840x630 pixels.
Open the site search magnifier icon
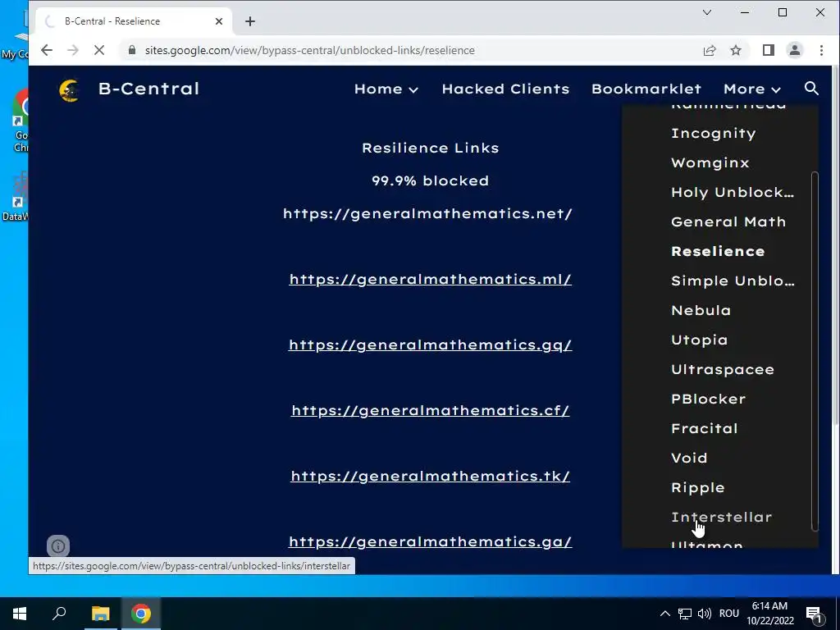[811, 89]
